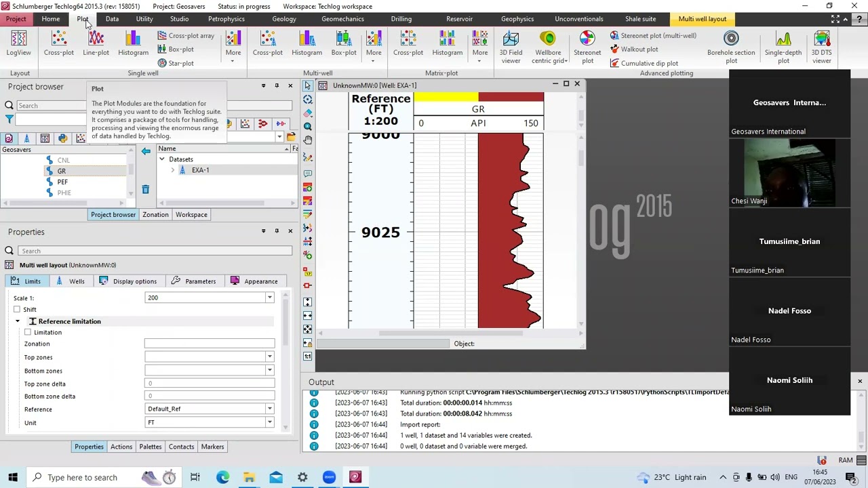Open multi-well Box-plot tool

pyautogui.click(x=344, y=43)
